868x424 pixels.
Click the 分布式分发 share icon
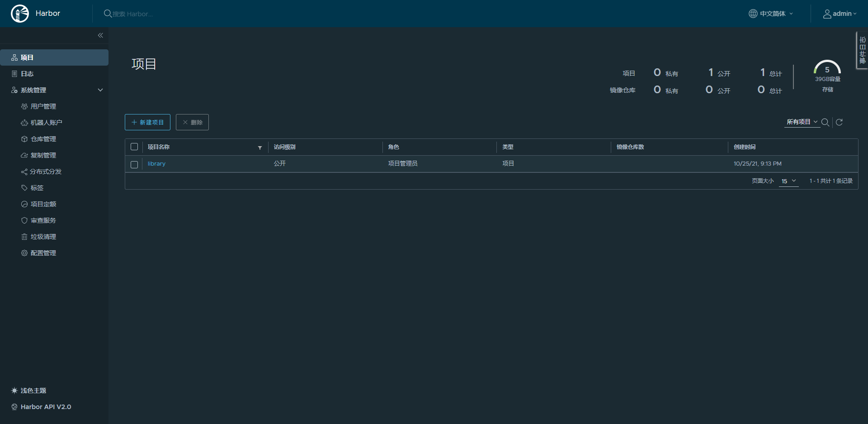coord(24,172)
